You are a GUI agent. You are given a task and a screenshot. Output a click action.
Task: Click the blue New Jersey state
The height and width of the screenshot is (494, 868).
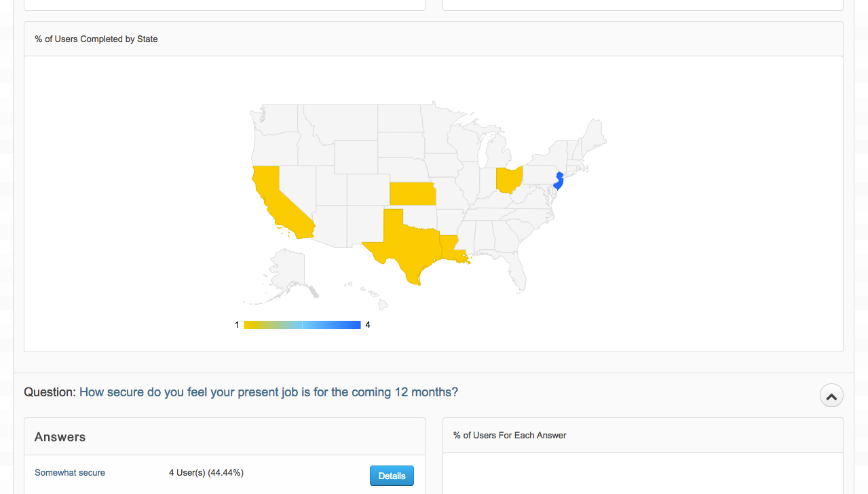tap(559, 180)
